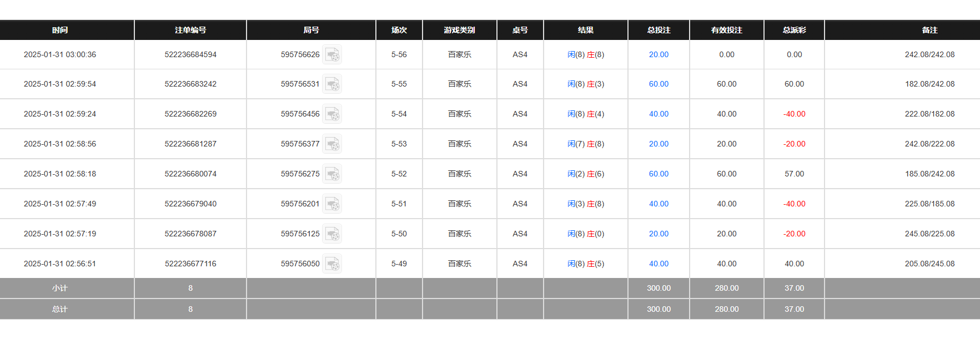980x339 pixels.
Task: Click replay icon beside 595756377
Action: (332, 144)
